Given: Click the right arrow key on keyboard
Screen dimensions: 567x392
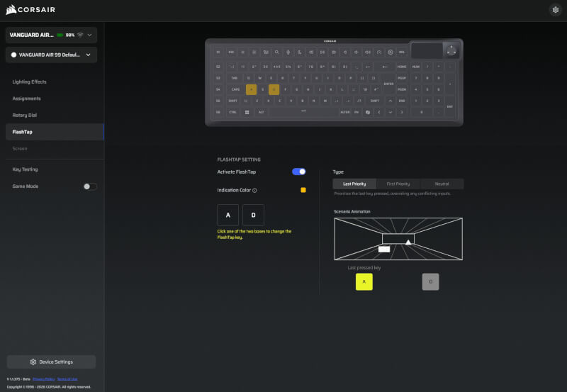Looking at the screenshot, I should click(402, 112).
